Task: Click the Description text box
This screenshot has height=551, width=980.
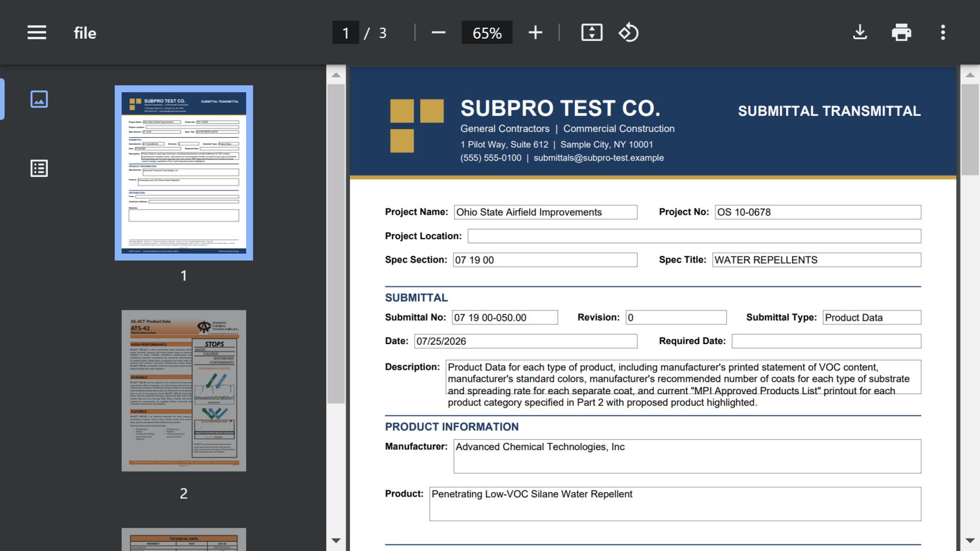Action: pyautogui.click(x=683, y=377)
